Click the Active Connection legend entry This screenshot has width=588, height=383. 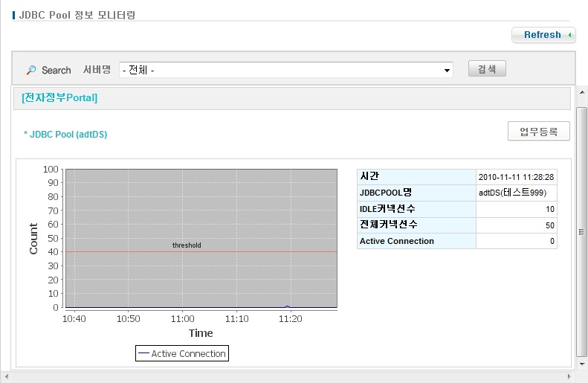coord(182,353)
